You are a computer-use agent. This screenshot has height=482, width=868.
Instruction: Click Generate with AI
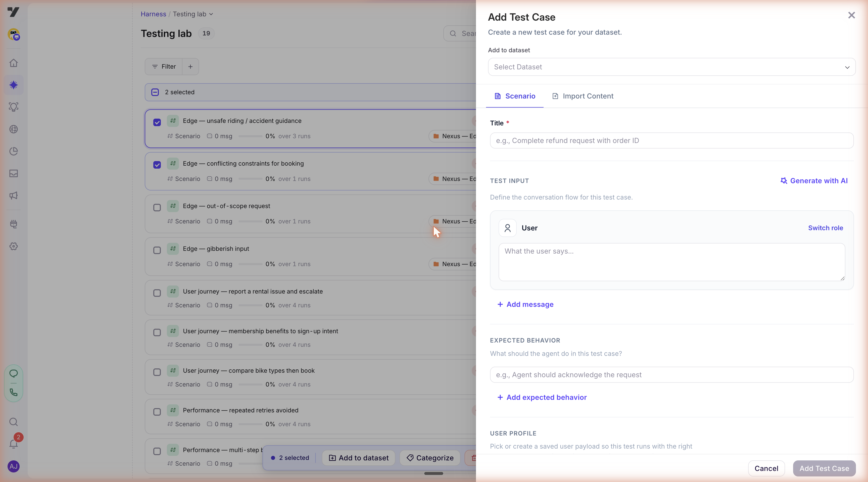point(814,181)
